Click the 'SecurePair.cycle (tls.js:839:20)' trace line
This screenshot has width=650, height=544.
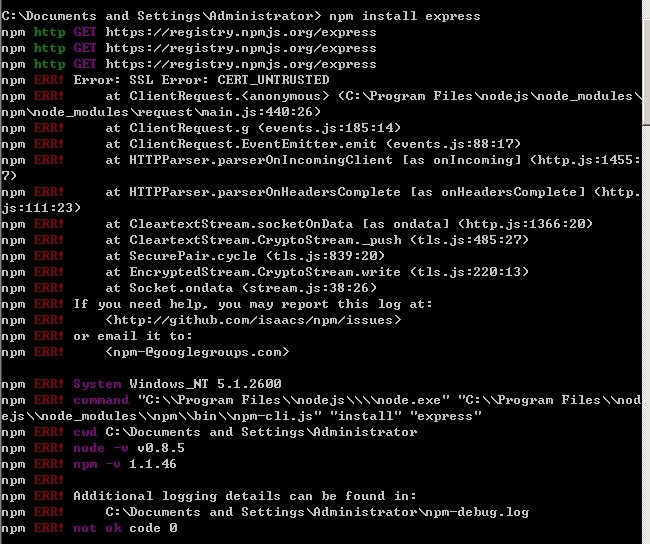[x=257, y=256]
